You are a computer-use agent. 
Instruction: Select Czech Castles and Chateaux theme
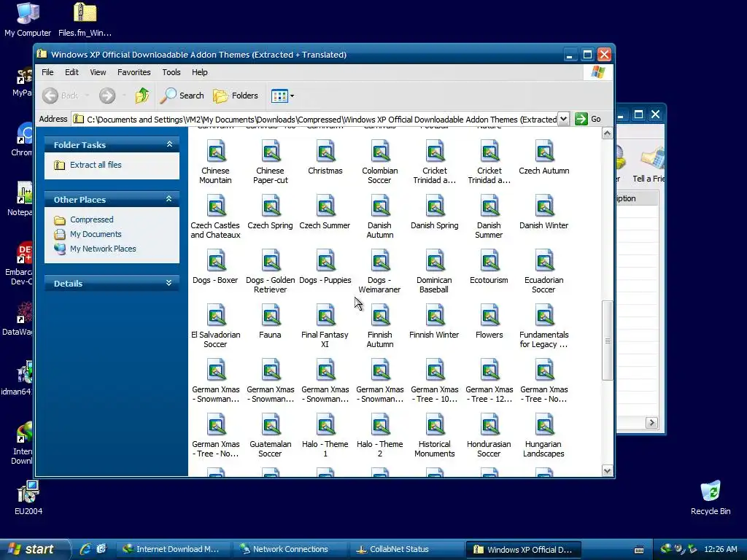(x=215, y=216)
